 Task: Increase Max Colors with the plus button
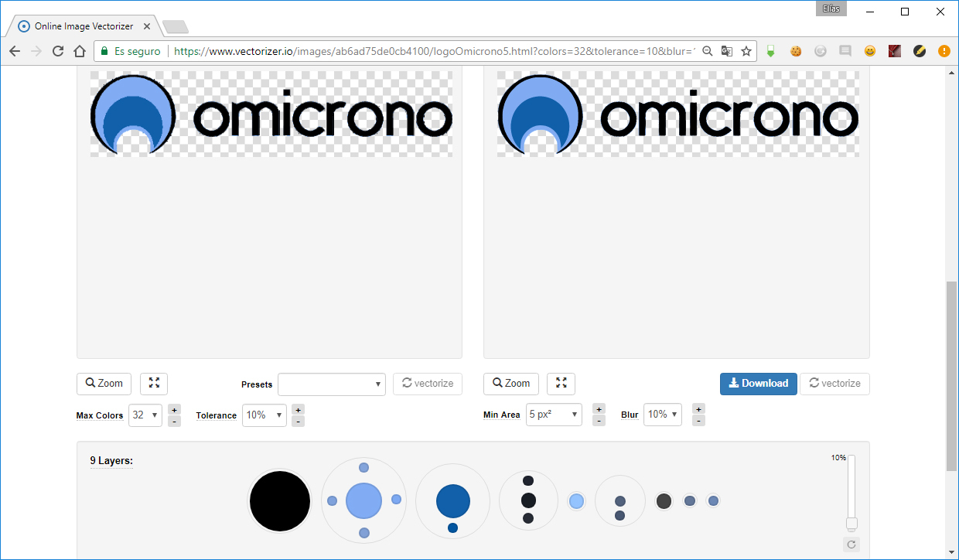tap(174, 410)
